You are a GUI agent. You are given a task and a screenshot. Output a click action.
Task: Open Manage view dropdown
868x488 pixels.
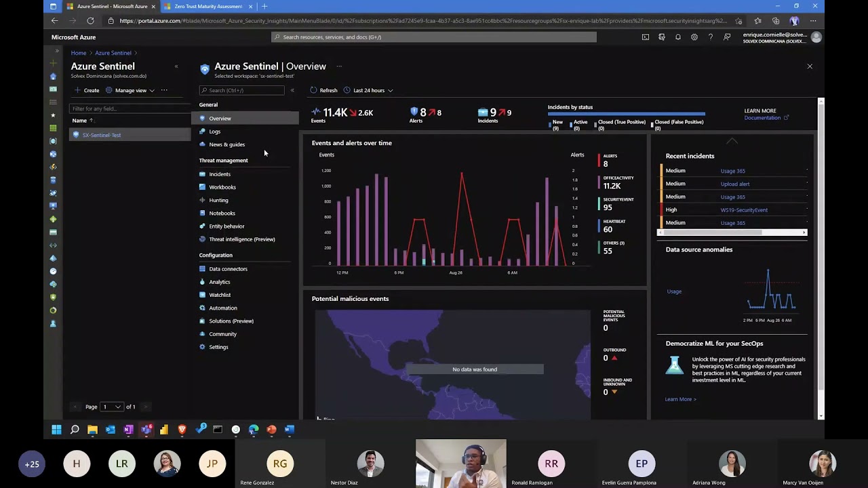(130, 90)
